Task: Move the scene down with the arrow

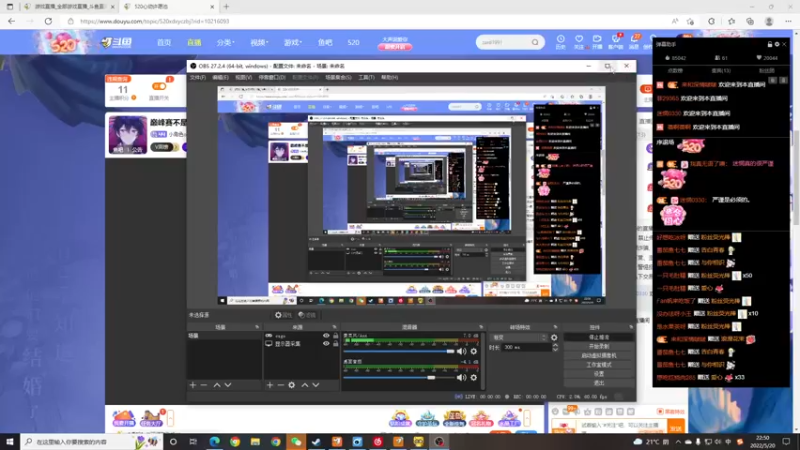Action: pos(228,385)
